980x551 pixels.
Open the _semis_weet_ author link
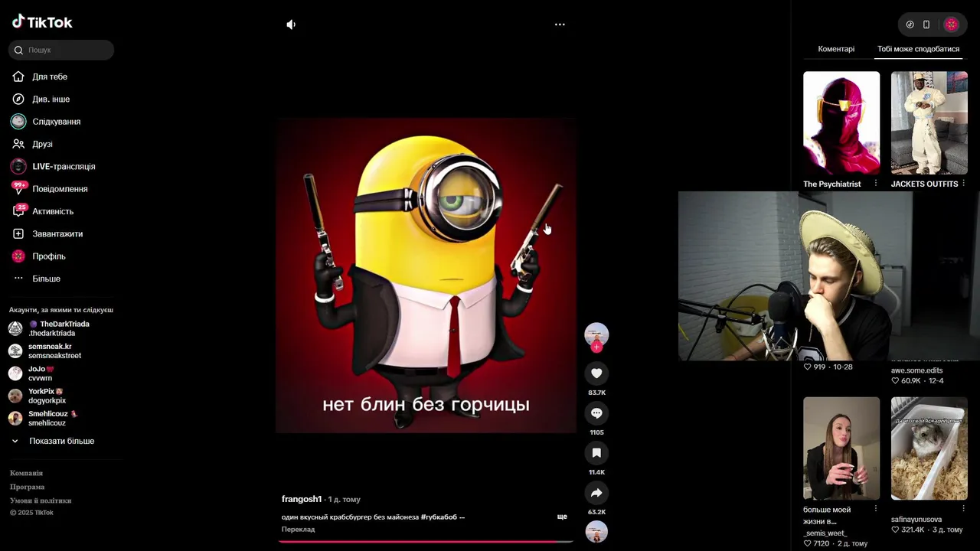(x=825, y=533)
